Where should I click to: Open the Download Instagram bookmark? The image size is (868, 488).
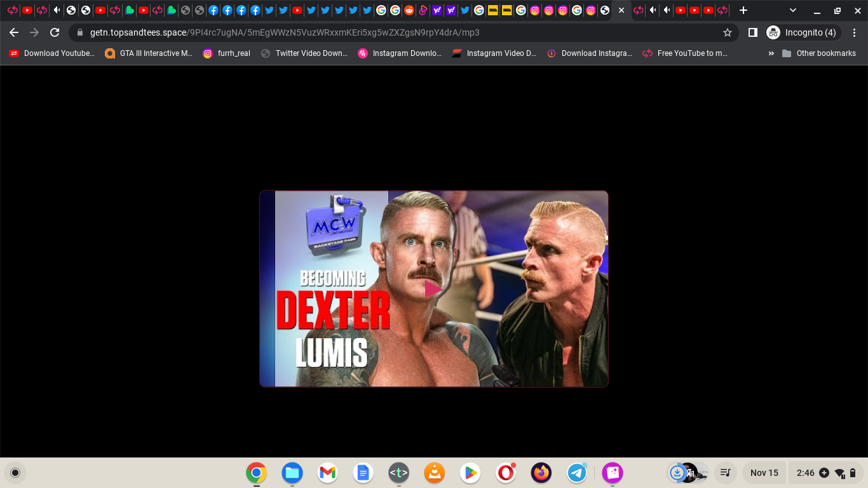pyautogui.click(x=590, y=53)
